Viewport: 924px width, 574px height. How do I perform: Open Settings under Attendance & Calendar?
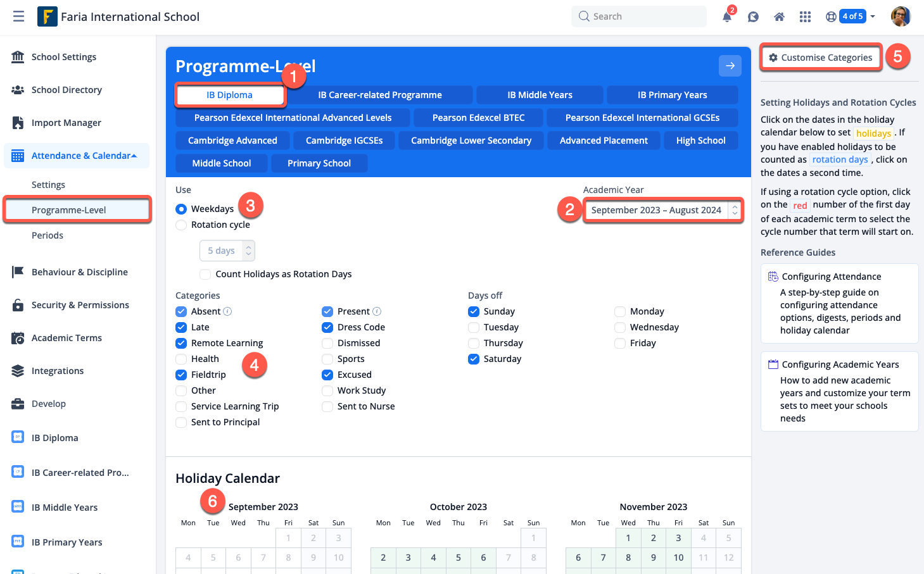coord(48,185)
